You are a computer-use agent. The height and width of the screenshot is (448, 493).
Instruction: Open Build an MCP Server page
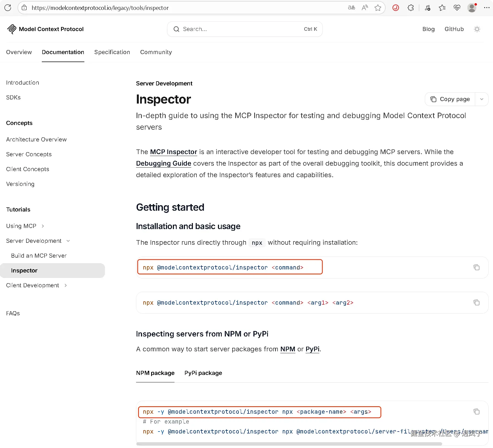pos(39,256)
